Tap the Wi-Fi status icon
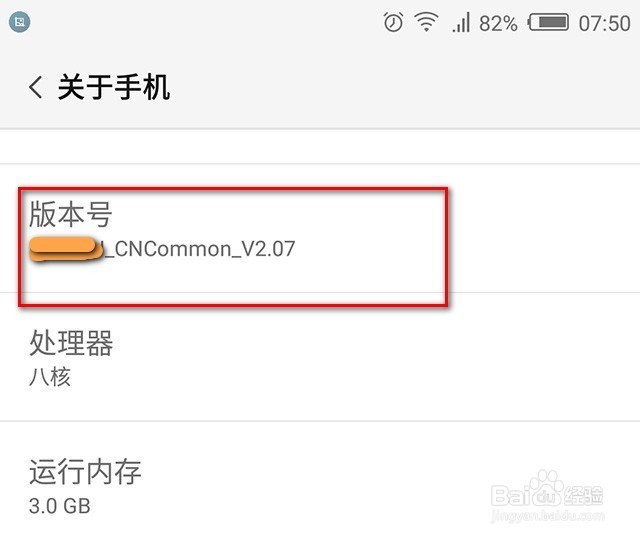 (x=426, y=22)
